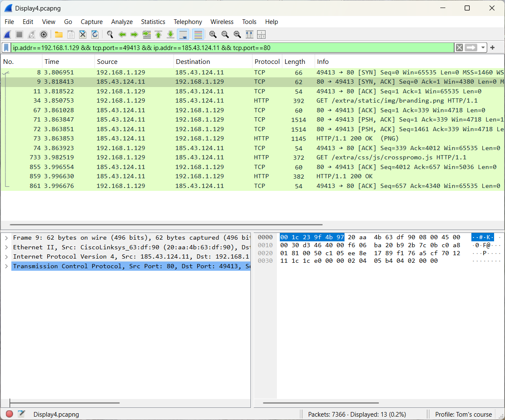This screenshot has height=420, width=505.
Task: Sort by the Info column header
Action: [410, 62]
